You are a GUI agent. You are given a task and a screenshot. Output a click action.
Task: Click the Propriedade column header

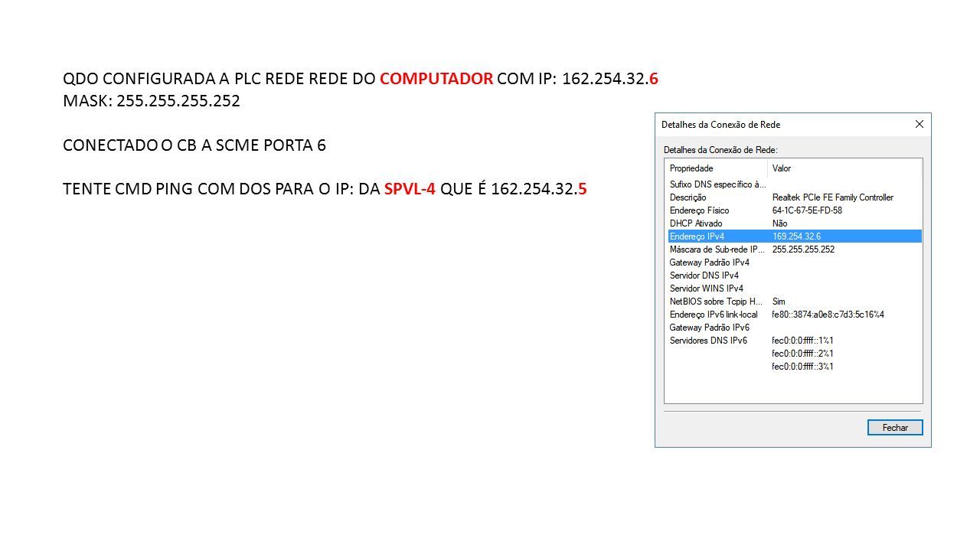(717, 168)
